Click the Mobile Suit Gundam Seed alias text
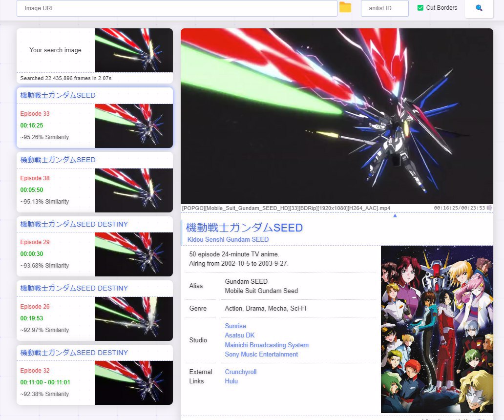 coord(261,291)
